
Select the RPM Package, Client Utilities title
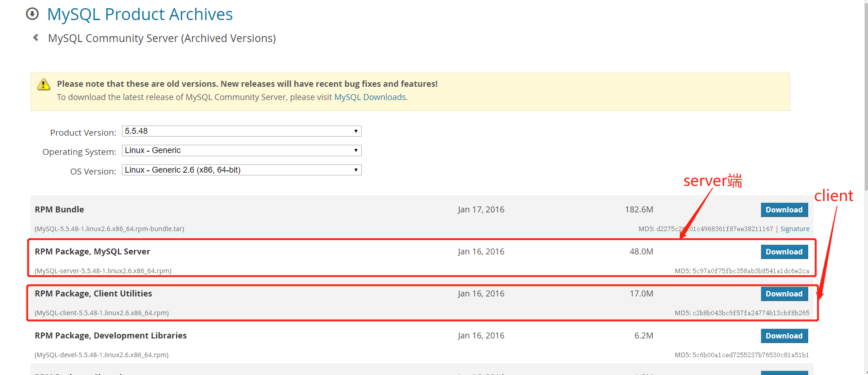click(93, 293)
